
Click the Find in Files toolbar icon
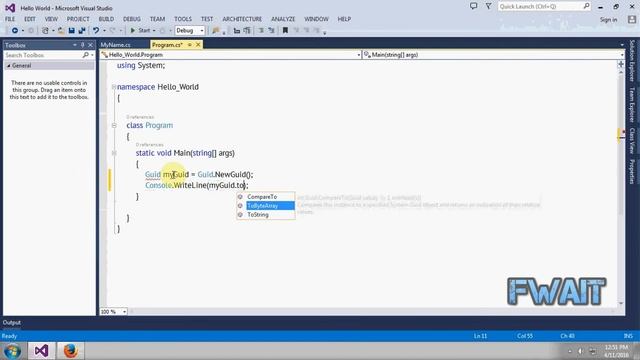click(x=216, y=31)
